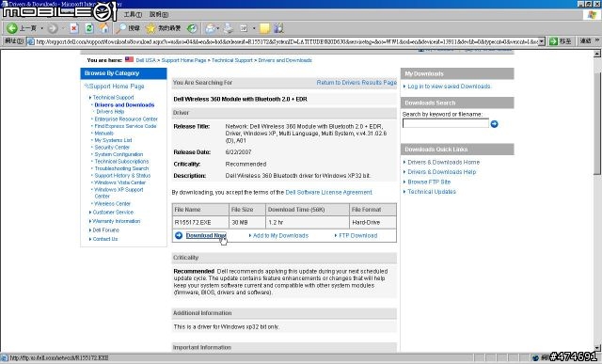Open Manuals sidebar link
The height and width of the screenshot is (364, 602).
(104, 134)
